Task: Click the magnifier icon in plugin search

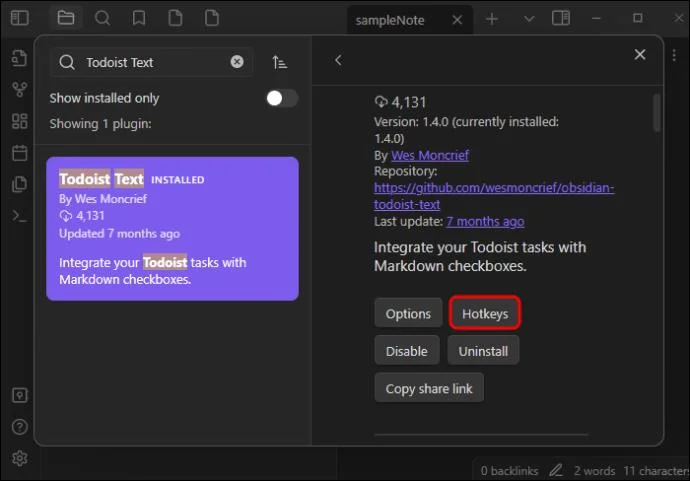Action: click(67, 62)
